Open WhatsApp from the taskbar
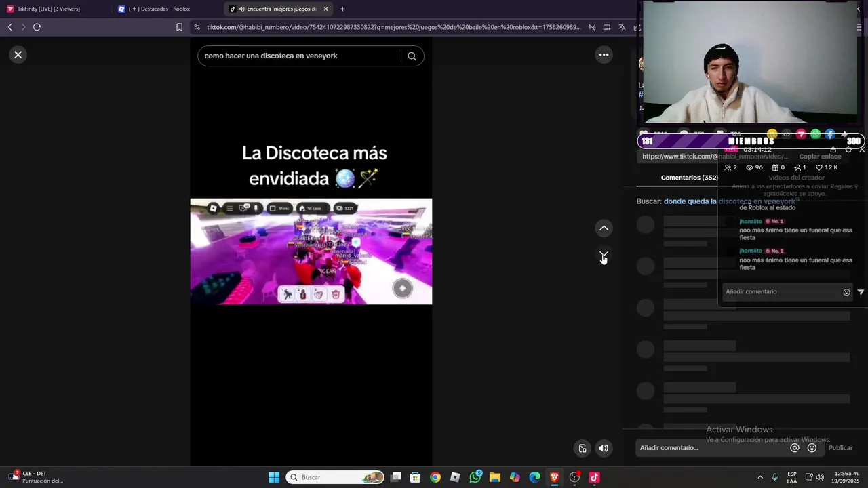868x488 pixels. pos(475,477)
